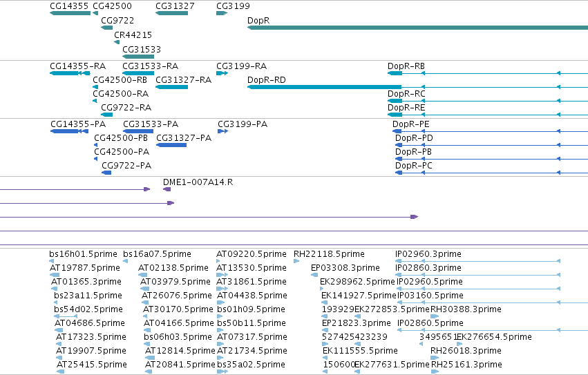Click the CG31327-PA protein

point(171,145)
